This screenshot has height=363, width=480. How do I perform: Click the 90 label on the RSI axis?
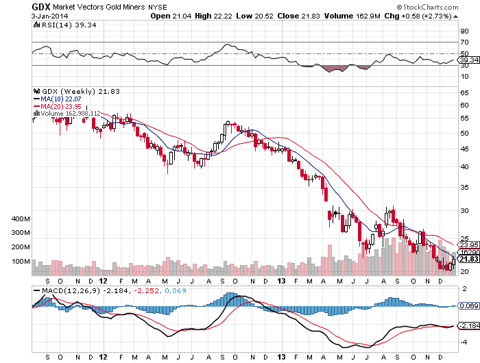point(465,31)
